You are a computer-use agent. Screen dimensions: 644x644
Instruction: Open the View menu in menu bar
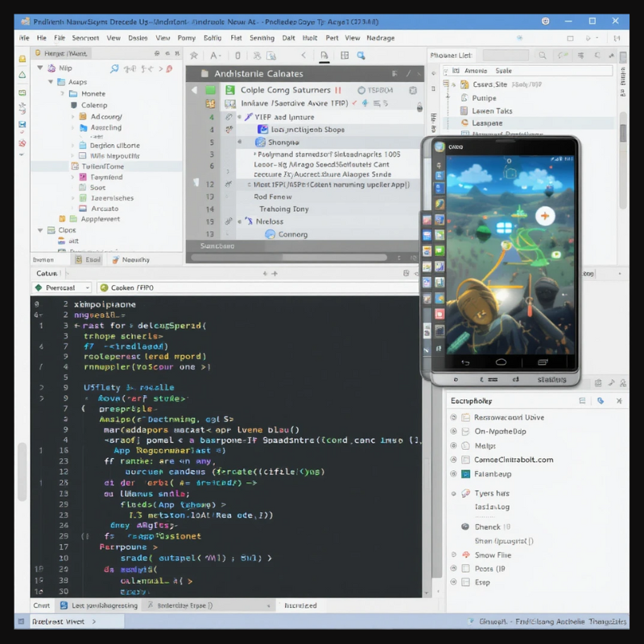coord(114,37)
